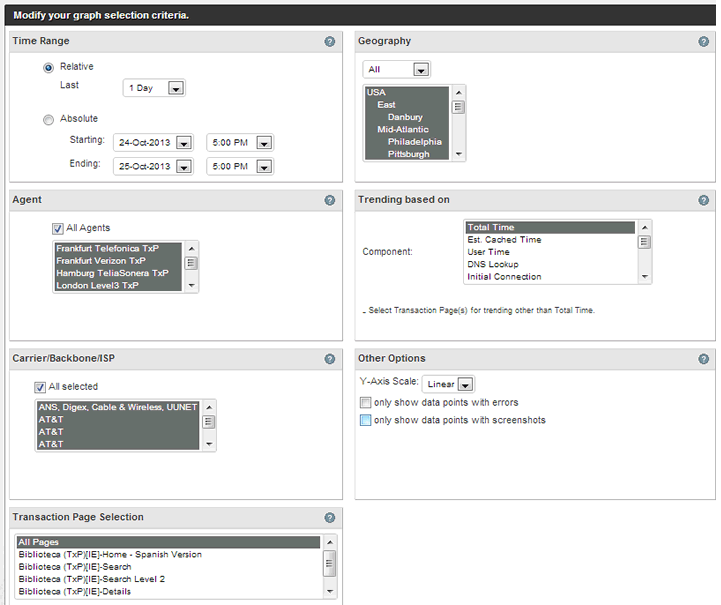Select DNS Lookup component
Viewport: 721px width, 605px height.
(x=550, y=264)
